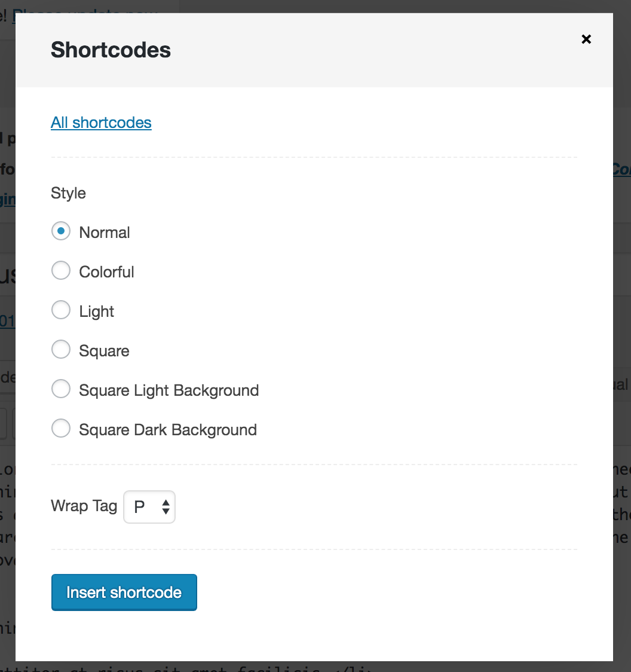631x672 pixels.
Task: Select Square Light Background style
Action: (x=60, y=389)
